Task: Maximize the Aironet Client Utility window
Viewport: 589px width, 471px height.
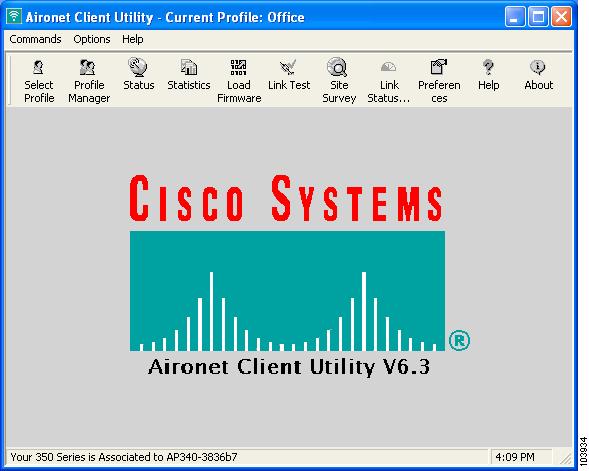Action: (538, 17)
